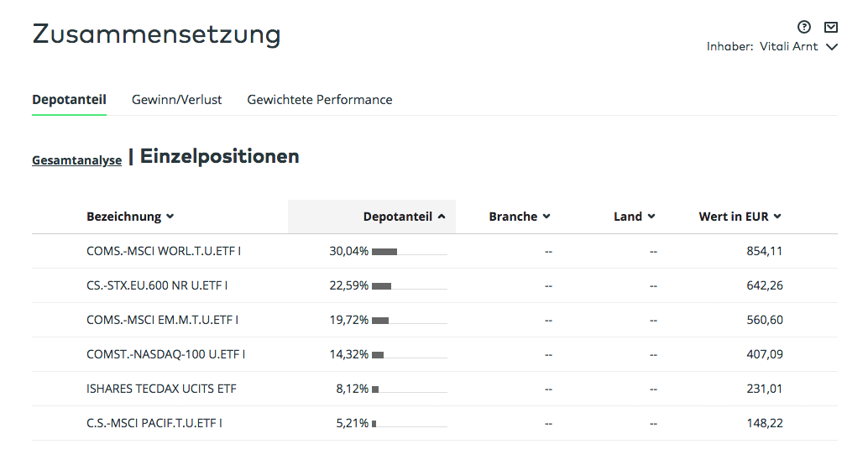Screen dimensions: 868x460
Task: Select ISHARES TECDAX UCITS ETF row
Action: pyautogui.click(x=435, y=389)
